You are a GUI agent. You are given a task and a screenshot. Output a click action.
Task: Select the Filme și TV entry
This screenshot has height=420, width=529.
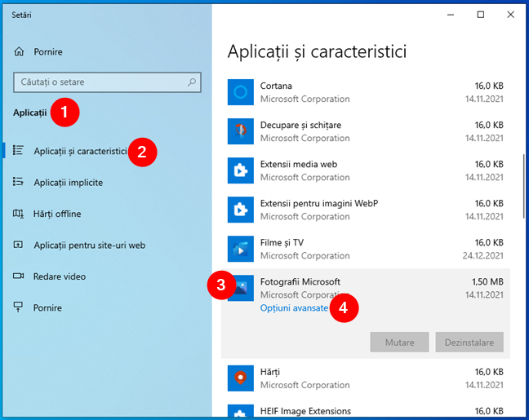pyautogui.click(x=366, y=249)
